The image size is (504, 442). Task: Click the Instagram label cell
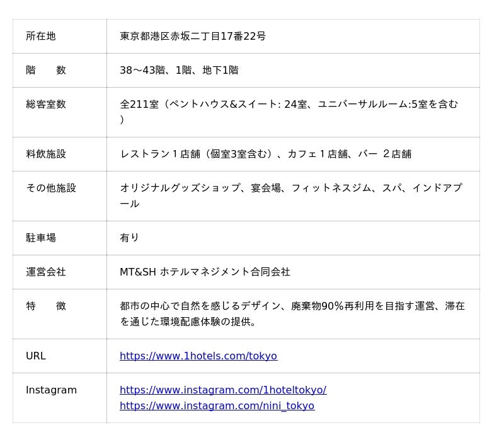60,398
